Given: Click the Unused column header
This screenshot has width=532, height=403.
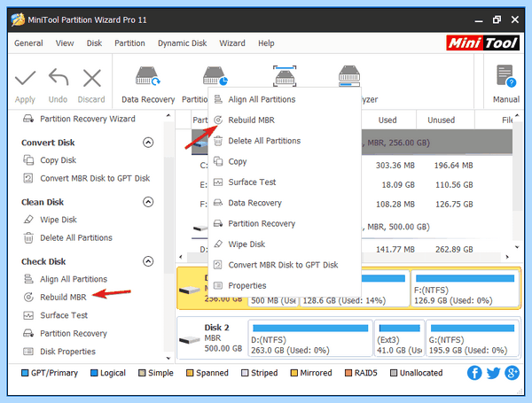Looking at the screenshot, I should (441, 120).
